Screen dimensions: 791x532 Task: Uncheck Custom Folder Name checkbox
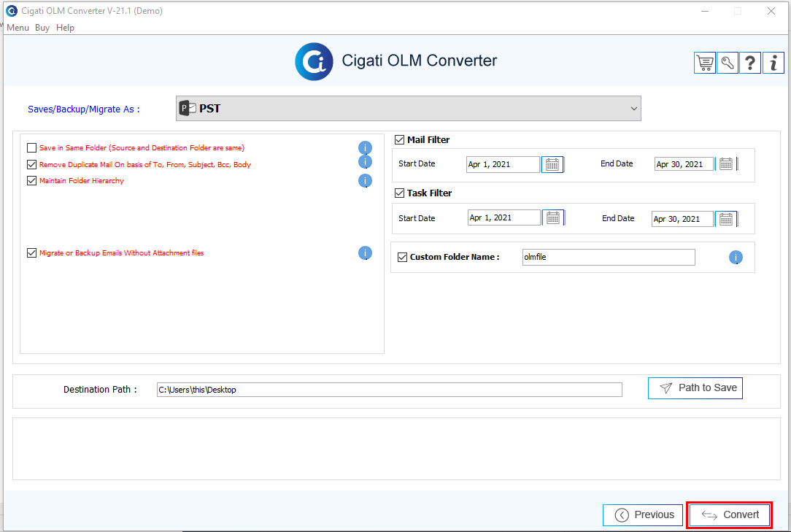pyautogui.click(x=403, y=257)
